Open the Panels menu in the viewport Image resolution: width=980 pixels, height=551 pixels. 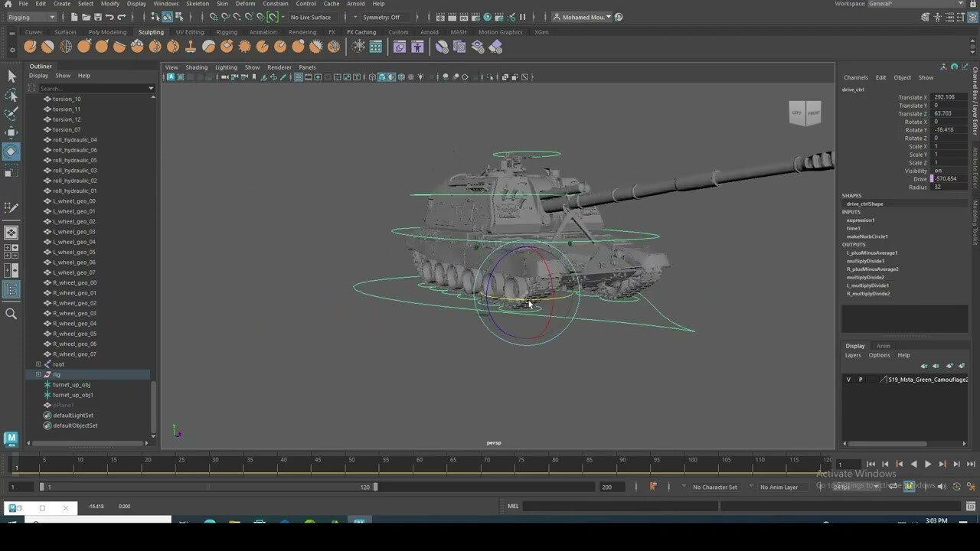point(307,67)
